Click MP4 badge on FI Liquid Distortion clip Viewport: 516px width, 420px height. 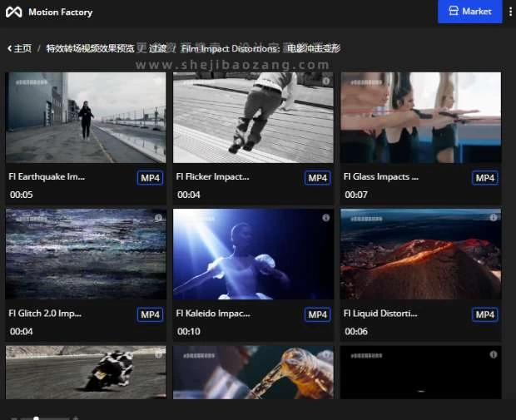[484, 314]
